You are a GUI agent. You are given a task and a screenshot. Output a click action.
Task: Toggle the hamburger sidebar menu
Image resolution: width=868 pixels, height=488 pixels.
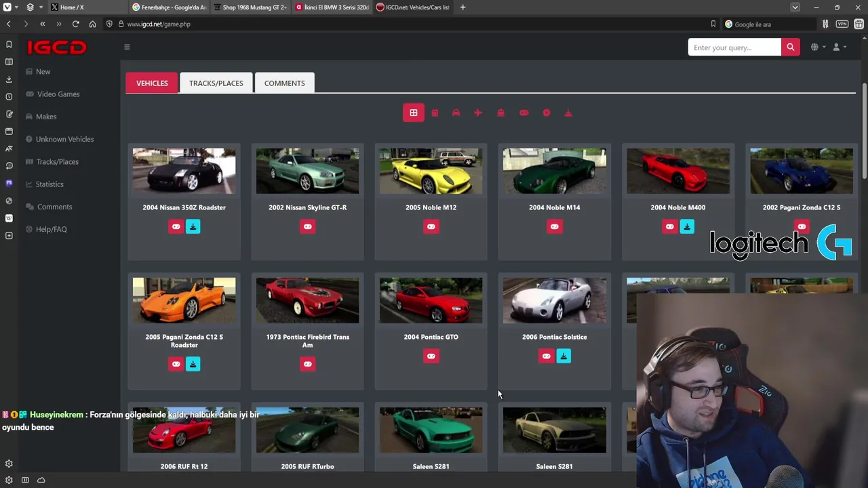[x=127, y=47]
